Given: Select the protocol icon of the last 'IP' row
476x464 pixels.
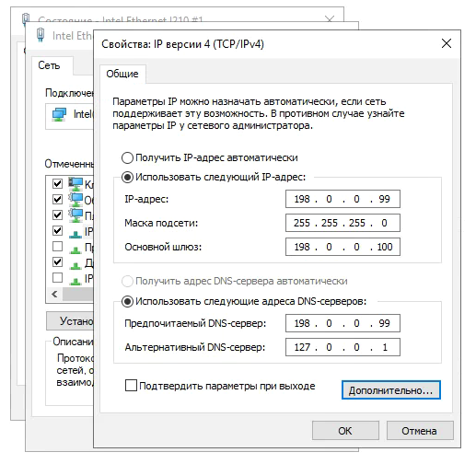Looking at the screenshot, I should point(75,281).
